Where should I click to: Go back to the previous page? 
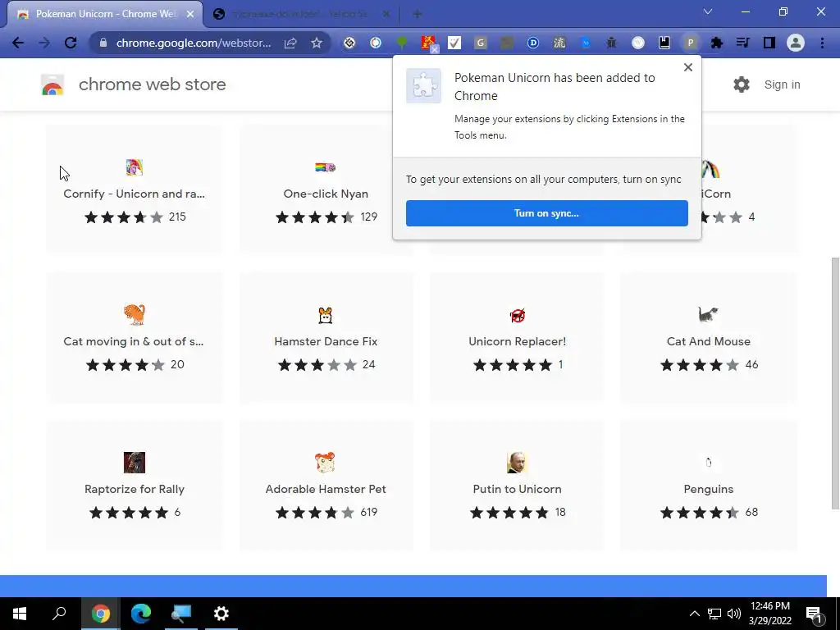point(18,43)
